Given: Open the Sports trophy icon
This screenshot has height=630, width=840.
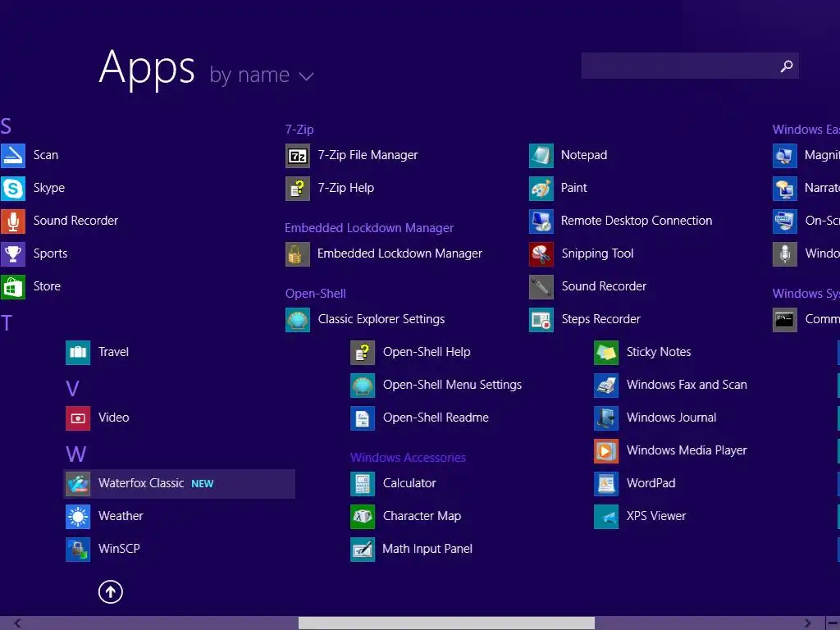Looking at the screenshot, I should [13, 253].
